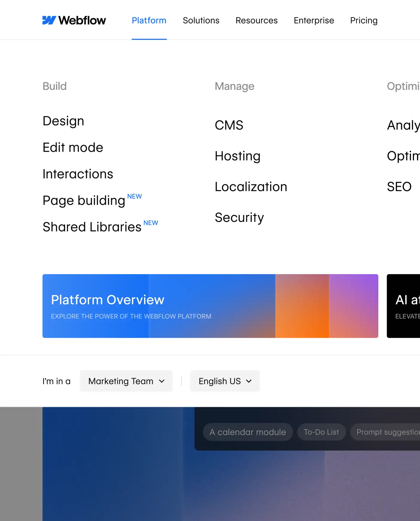This screenshot has height=521, width=420.
Task: Click the 'I'm in a' label
Action: [x=56, y=381]
